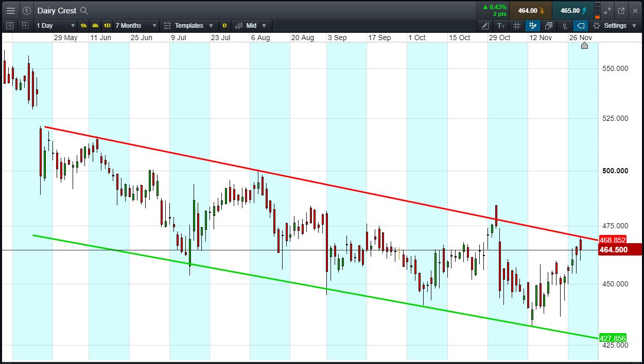
Task: Open the list panel icon in toolbar
Action: [10, 25]
